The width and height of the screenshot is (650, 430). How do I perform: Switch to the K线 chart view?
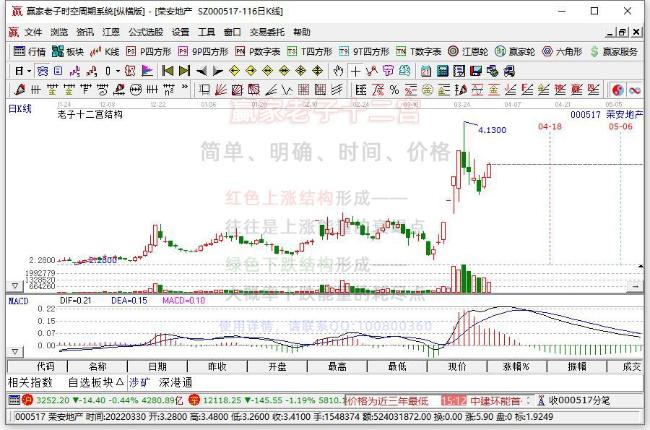[104, 51]
